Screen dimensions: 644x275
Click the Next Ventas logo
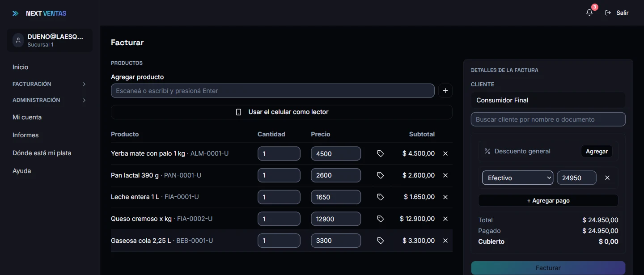click(39, 13)
